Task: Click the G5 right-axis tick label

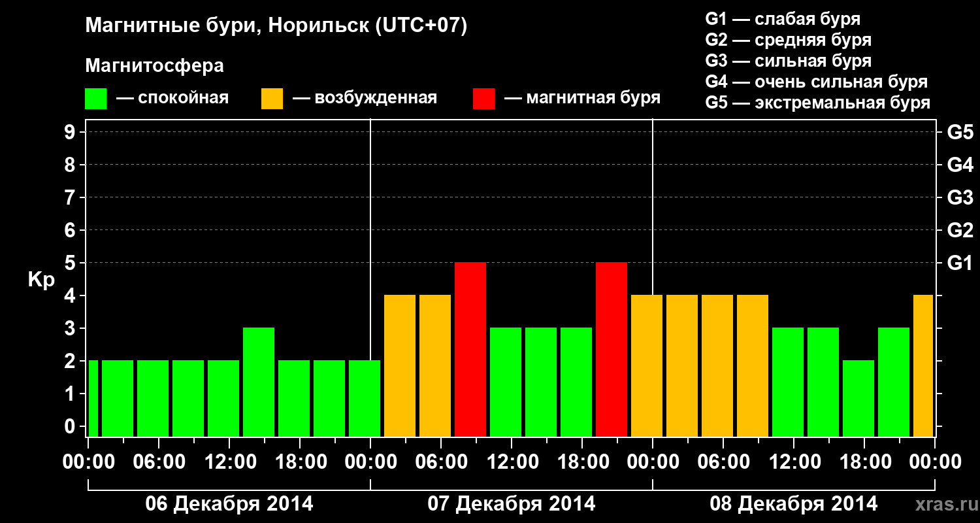Action: [960, 132]
